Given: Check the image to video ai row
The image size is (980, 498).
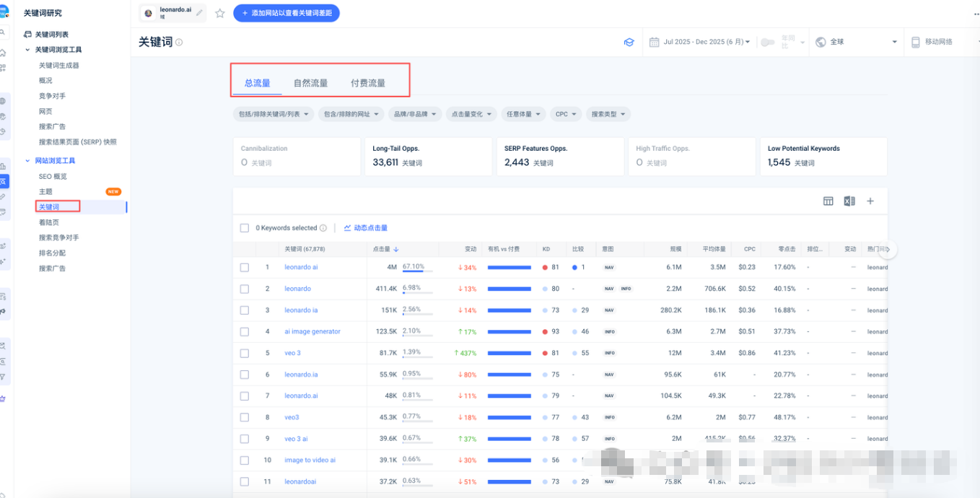Looking at the screenshot, I should [x=245, y=460].
